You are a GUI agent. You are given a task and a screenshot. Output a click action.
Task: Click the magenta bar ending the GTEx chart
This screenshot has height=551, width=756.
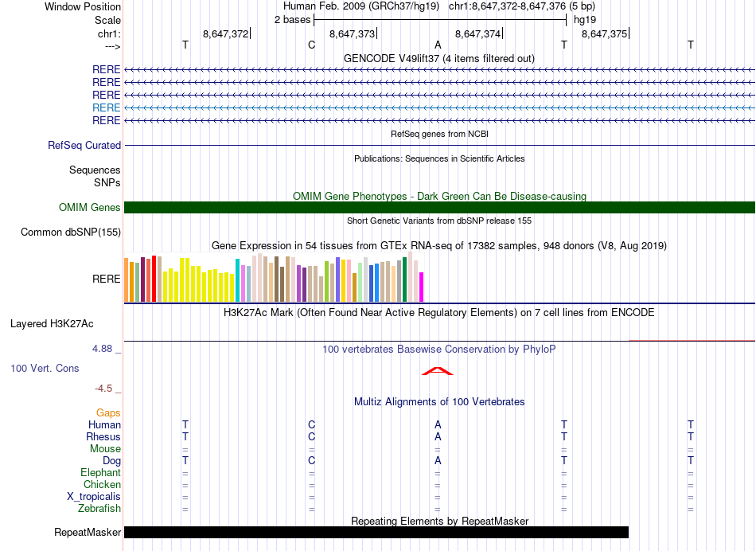point(421,287)
